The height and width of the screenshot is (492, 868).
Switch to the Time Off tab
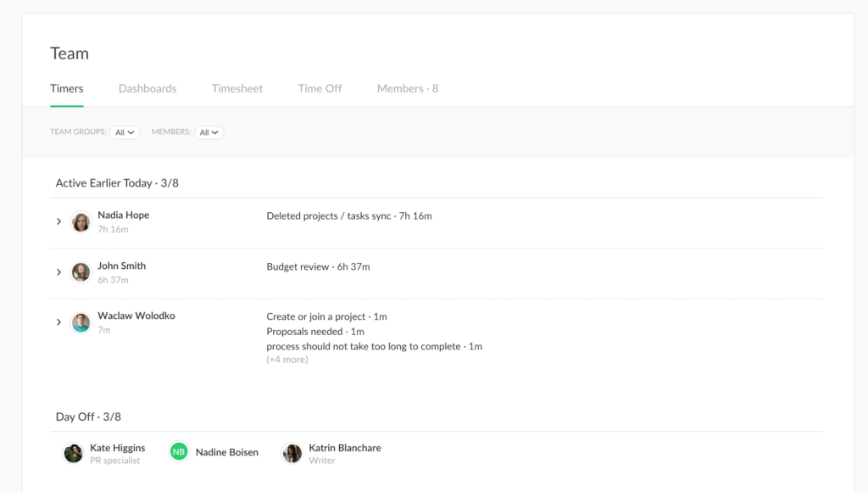click(320, 88)
